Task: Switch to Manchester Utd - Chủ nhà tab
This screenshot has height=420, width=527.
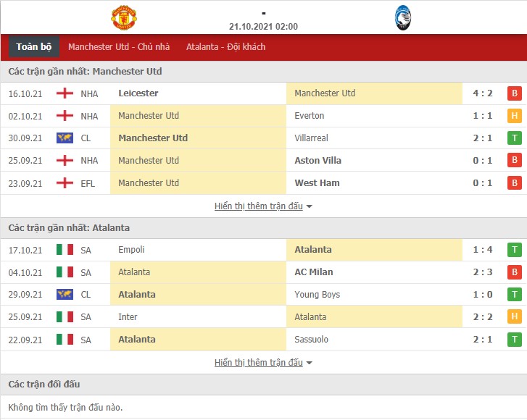Action: point(119,46)
